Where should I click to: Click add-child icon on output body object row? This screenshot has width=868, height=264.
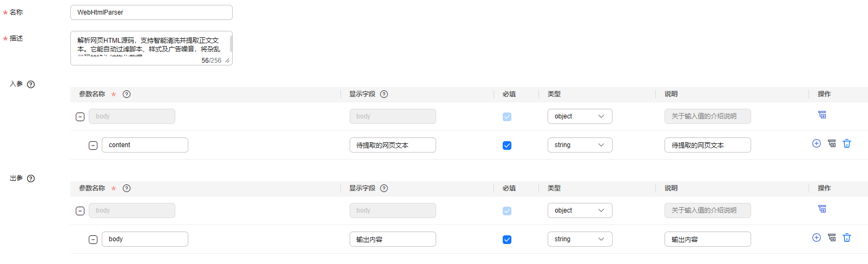(x=822, y=209)
